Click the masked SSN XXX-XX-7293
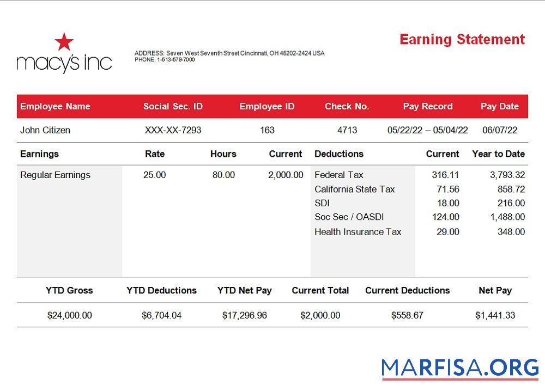Screen dimensions: 545x392 point(173,130)
